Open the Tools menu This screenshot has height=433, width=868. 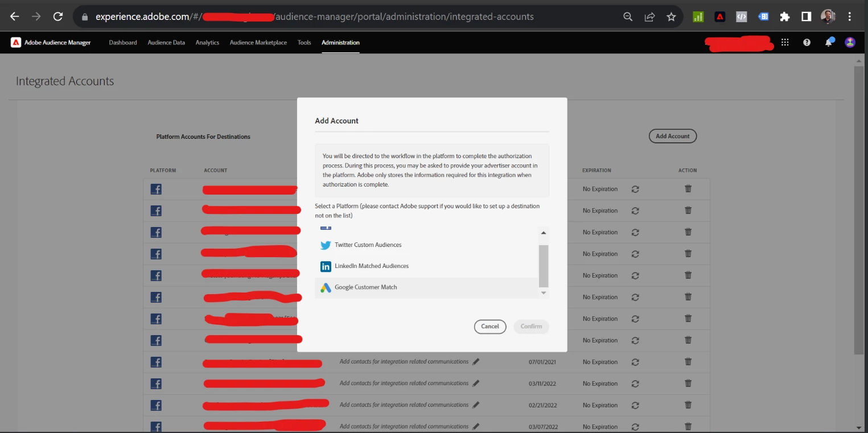pos(305,43)
